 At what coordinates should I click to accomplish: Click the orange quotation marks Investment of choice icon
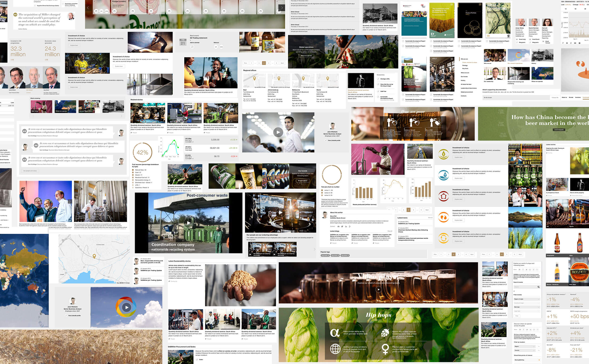click(443, 217)
